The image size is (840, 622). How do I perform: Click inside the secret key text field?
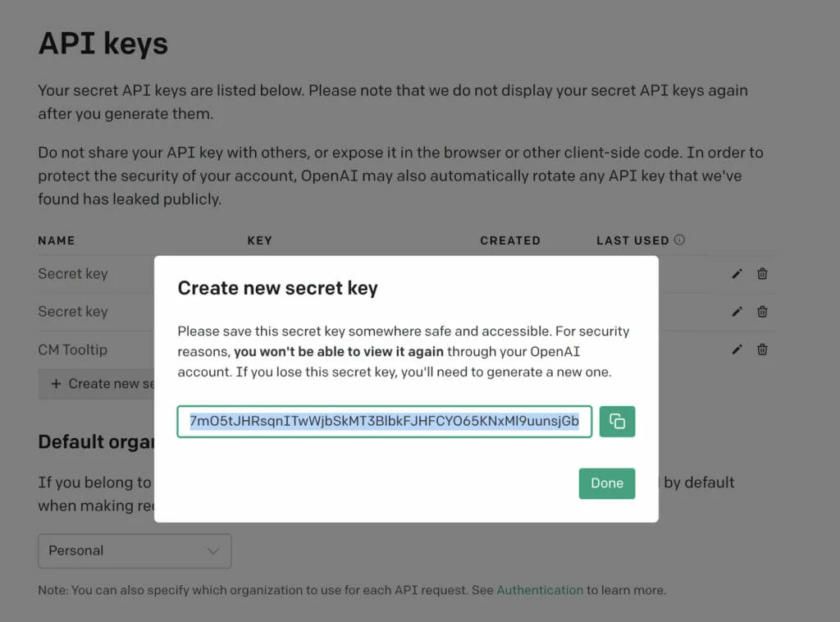(x=384, y=422)
